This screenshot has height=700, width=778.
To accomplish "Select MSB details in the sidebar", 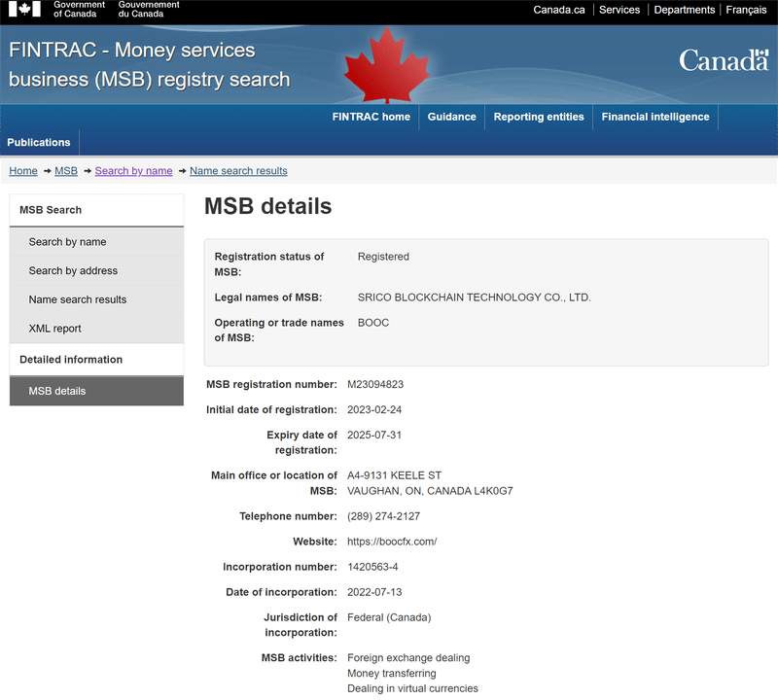I will coord(96,391).
